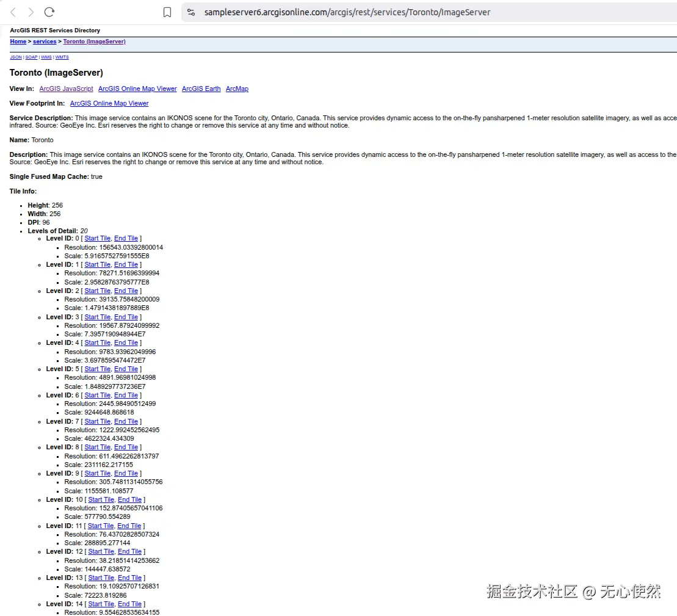Viewport: 677px width, 616px height.
Task: Select the 'Resolution: 611.4962262813797' value
Action: tap(111, 456)
